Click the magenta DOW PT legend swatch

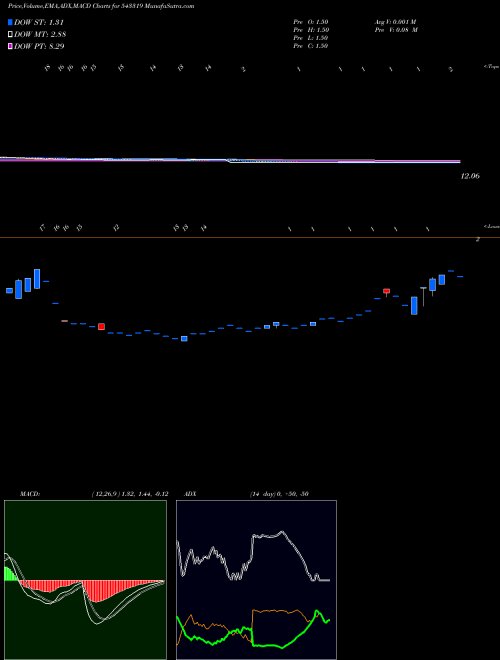pyautogui.click(x=10, y=46)
